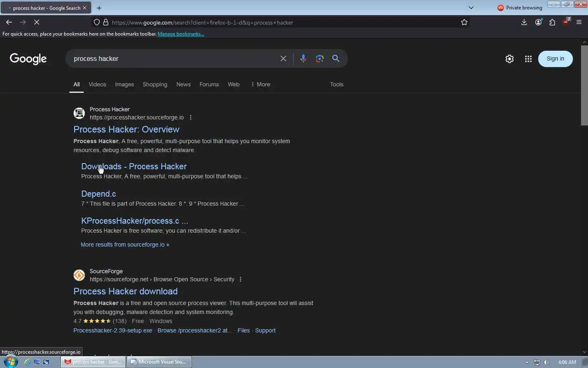Go to Google homepage via logo
The width and height of the screenshot is (588, 368).
click(28, 59)
